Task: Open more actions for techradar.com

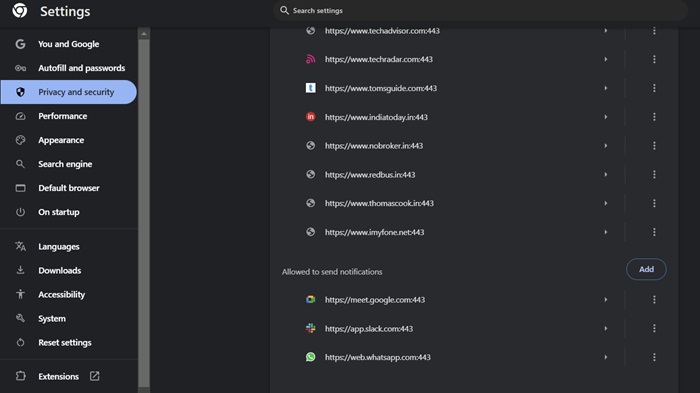Action: point(654,59)
